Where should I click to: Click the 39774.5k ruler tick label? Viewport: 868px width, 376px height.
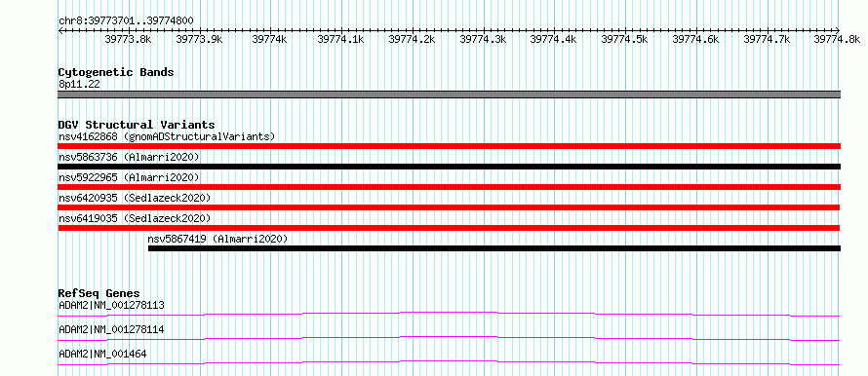click(624, 39)
